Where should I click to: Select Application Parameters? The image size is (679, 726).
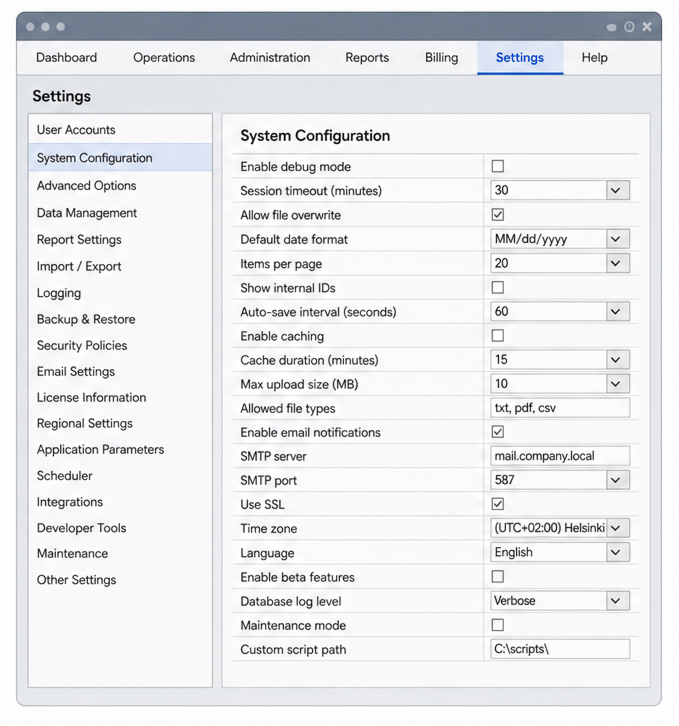pyautogui.click(x=120, y=449)
